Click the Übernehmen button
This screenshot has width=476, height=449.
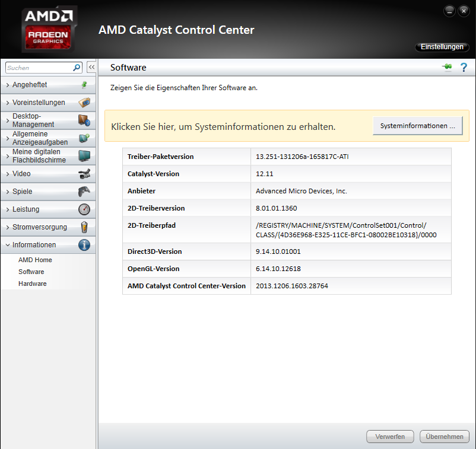click(x=445, y=437)
